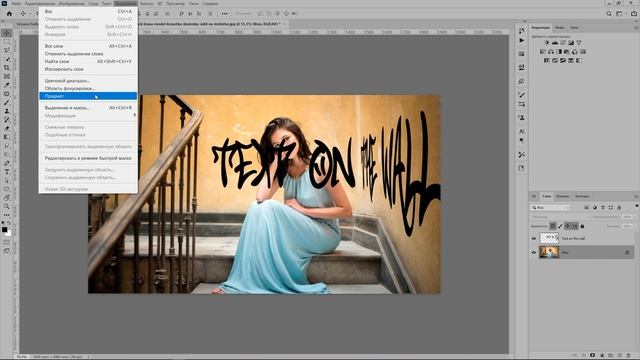The width and height of the screenshot is (640, 360).
Task: Select the Clone Stamp tool
Action: (x=7, y=111)
